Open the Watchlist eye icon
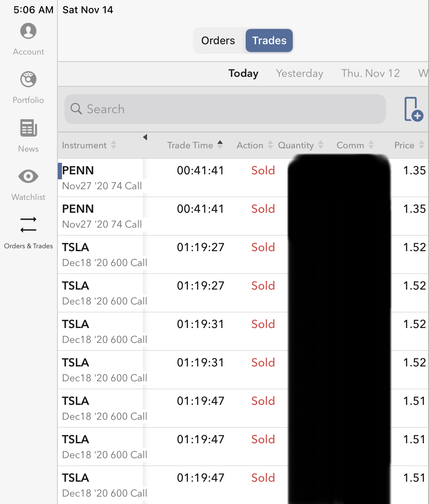Screen dimensions: 429x504 click(28, 176)
